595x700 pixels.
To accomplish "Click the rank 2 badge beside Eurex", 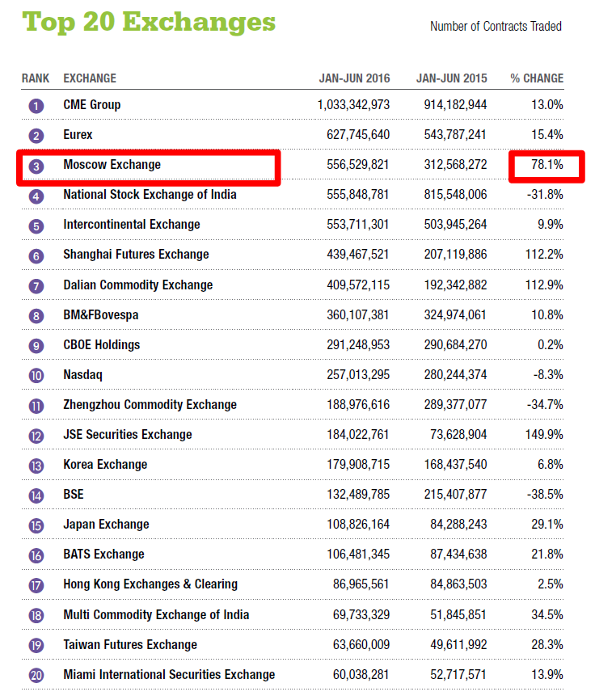I will click(36, 136).
